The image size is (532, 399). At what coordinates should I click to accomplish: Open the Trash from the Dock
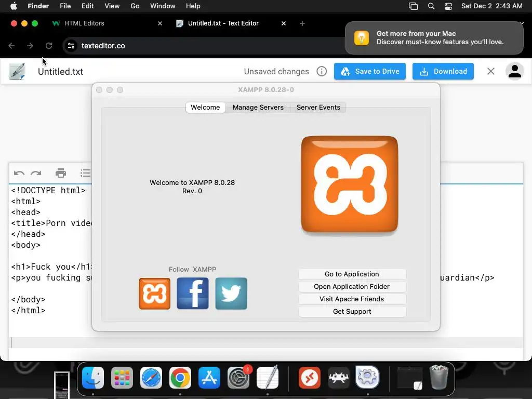click(439, 377)
